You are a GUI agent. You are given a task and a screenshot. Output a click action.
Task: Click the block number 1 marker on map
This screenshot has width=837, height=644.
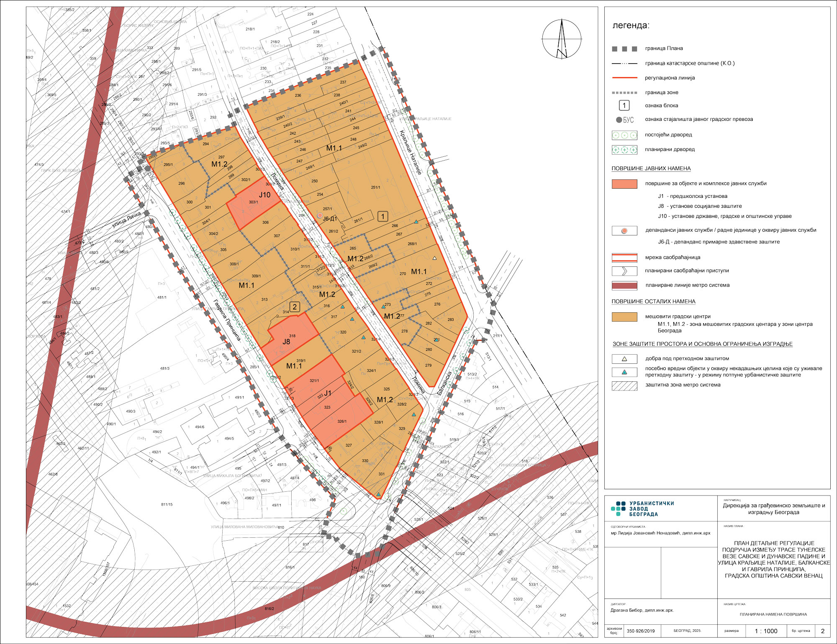(383, 216)
